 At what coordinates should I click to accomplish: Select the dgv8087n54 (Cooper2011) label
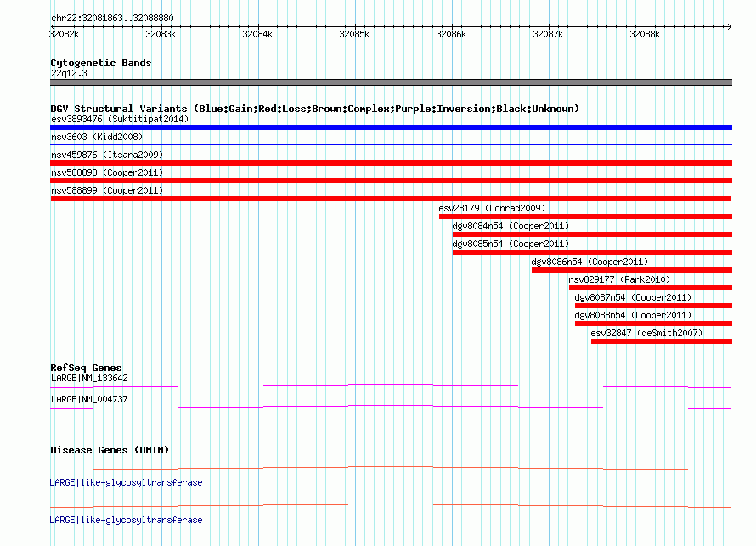[633, 297]
